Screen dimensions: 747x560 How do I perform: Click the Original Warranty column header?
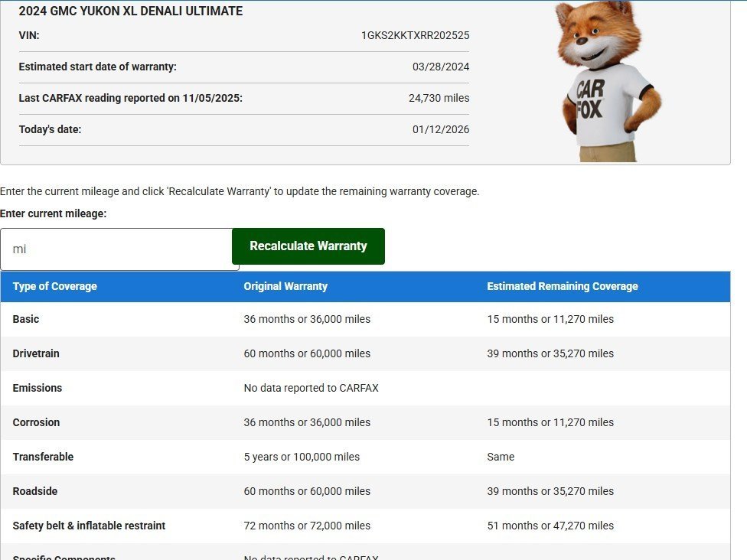(285, 286)
